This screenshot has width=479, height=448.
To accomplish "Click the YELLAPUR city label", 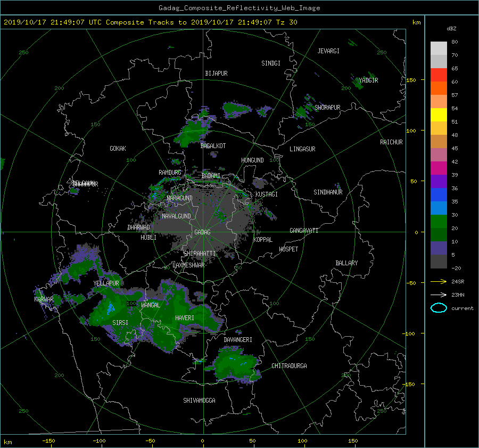I will click(x=106, y=283).
